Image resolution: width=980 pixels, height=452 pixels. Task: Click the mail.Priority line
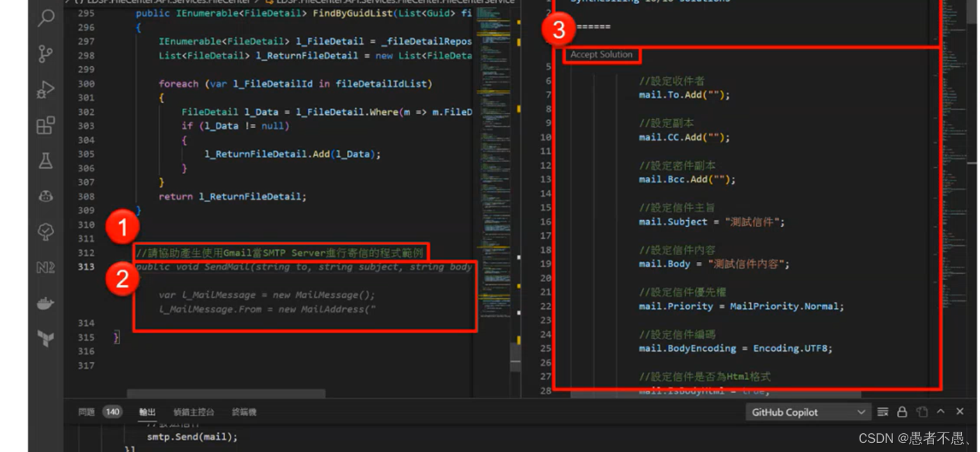click(741, 306)
